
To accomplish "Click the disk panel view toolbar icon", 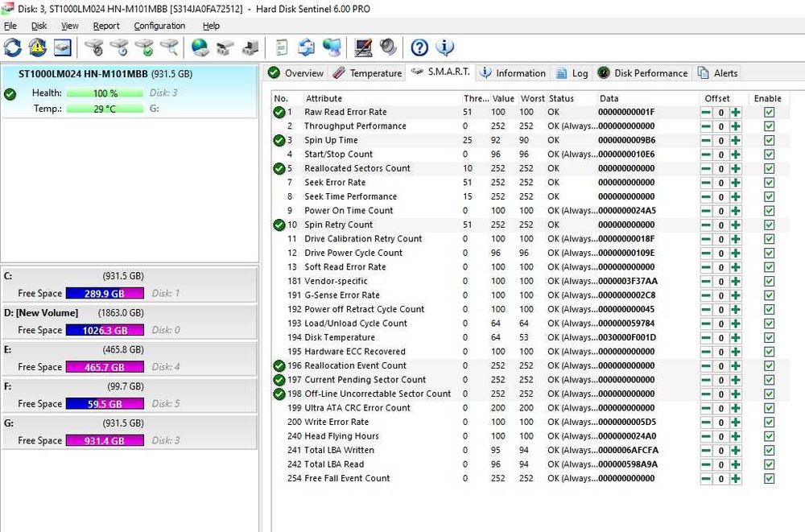I will tap(63, 47).
